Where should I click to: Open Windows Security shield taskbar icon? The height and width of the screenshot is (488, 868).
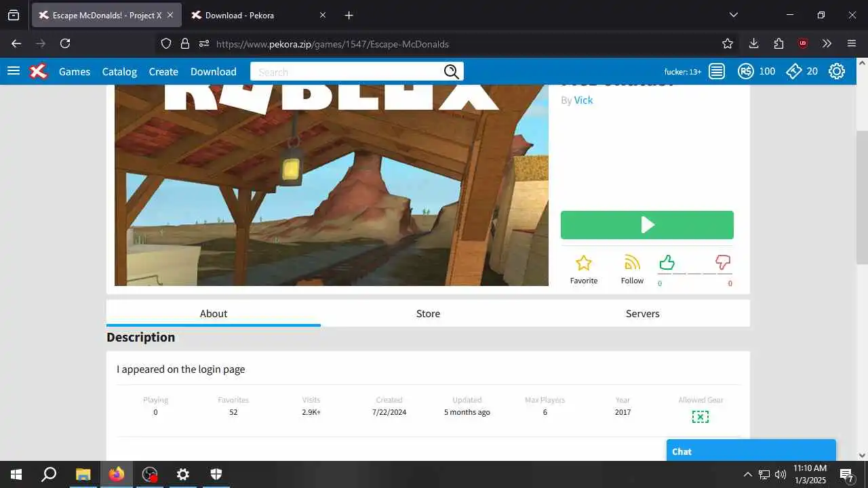(216, 474)
